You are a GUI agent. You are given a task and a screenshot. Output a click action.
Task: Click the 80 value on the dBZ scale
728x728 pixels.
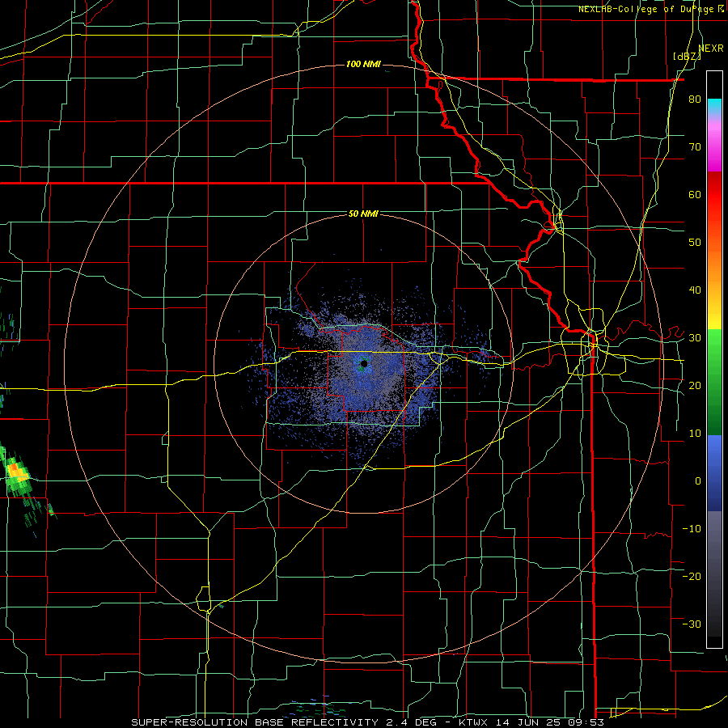[x=695, y=99]
